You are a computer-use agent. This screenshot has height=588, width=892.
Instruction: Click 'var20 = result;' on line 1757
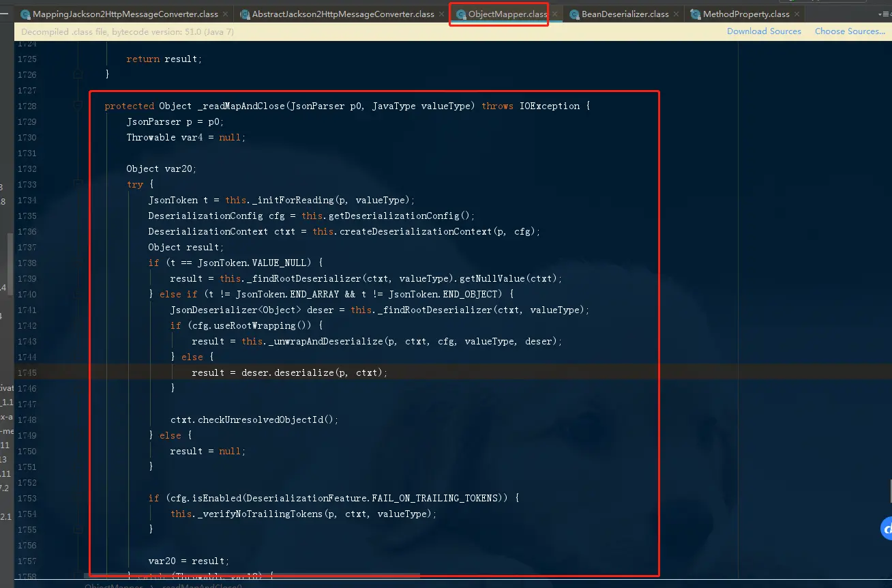[x=189, y=561]
